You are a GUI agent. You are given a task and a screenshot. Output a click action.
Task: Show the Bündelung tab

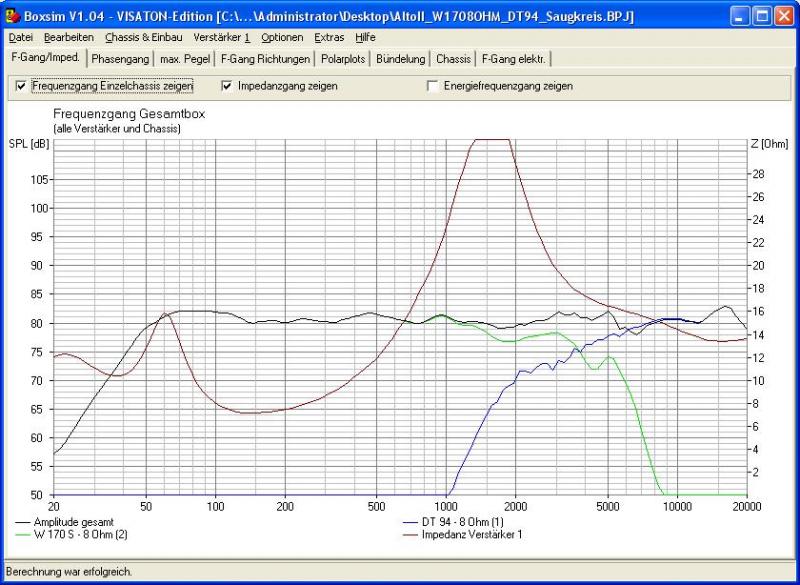point(401,59)
